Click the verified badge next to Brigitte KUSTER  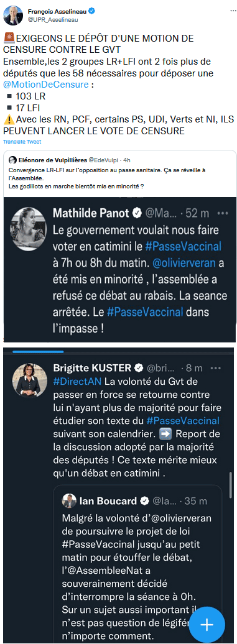139,367
